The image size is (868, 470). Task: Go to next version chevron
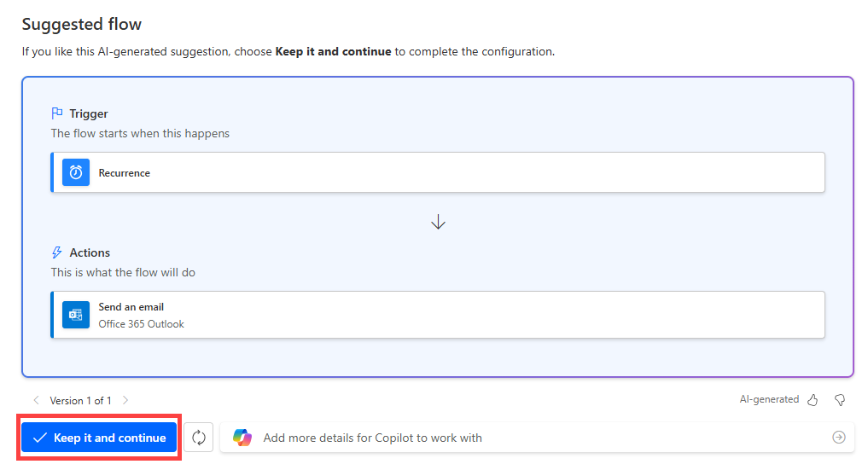(125, 400)
